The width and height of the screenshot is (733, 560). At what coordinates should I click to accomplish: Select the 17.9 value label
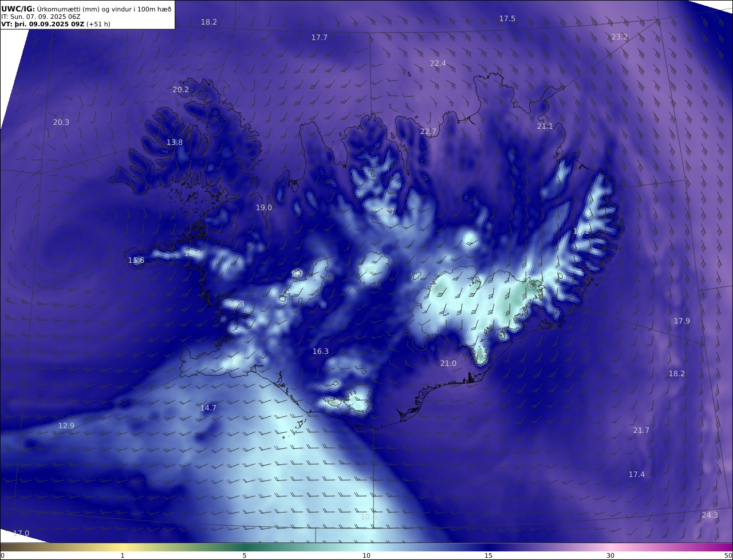click(x=682, y=321)
